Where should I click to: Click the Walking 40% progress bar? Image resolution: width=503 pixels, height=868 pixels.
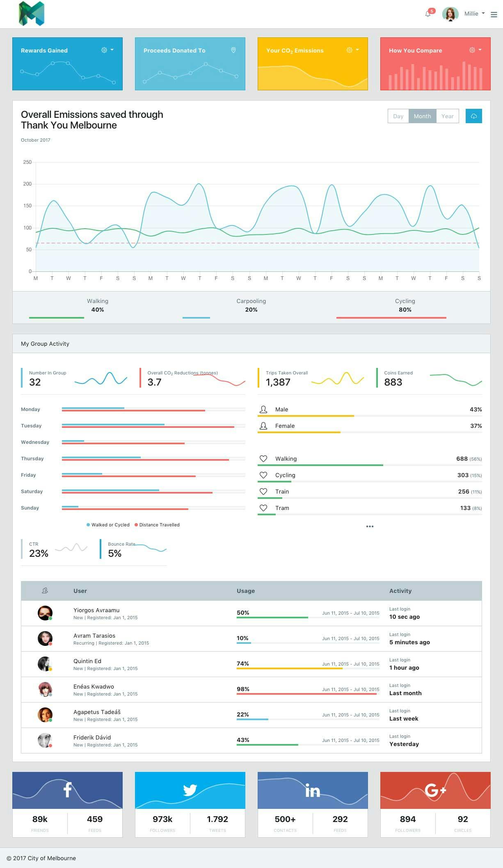point(57,317)
